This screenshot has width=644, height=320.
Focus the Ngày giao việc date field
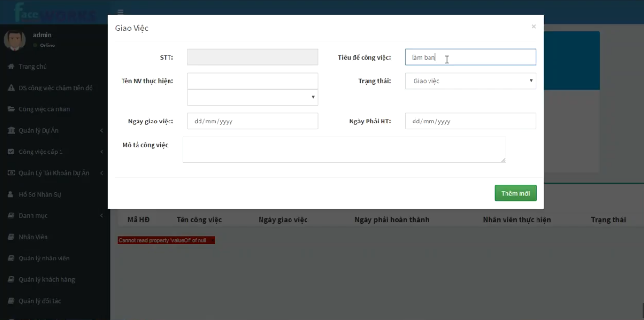click(252, 121)
